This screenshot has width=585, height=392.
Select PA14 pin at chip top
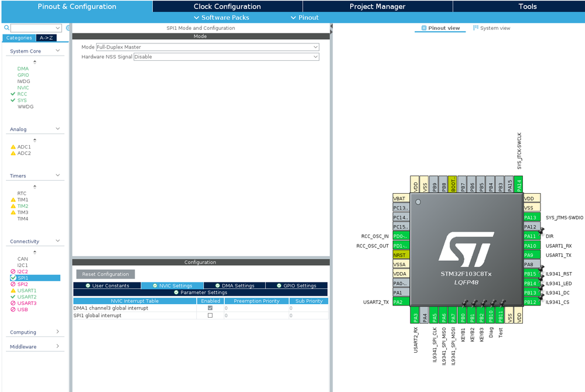[519, 184]
